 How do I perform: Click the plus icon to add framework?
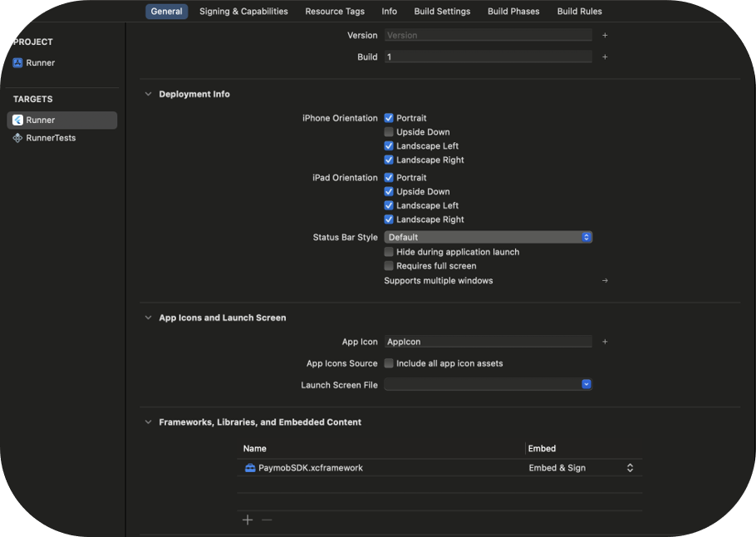(x=248, y=520)
